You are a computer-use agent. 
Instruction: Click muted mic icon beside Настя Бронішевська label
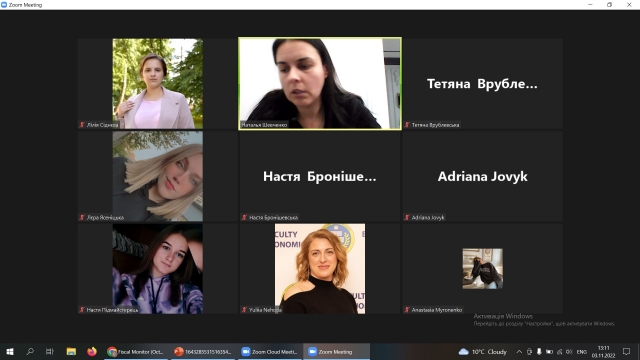coord(244,218)
